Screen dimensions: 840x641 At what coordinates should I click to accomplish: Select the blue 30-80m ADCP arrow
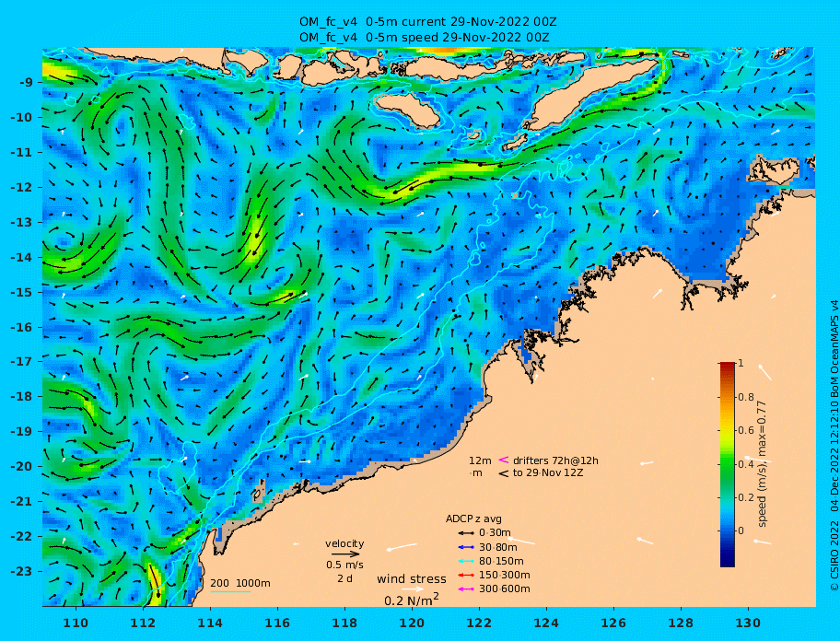[x=466, y=547]
